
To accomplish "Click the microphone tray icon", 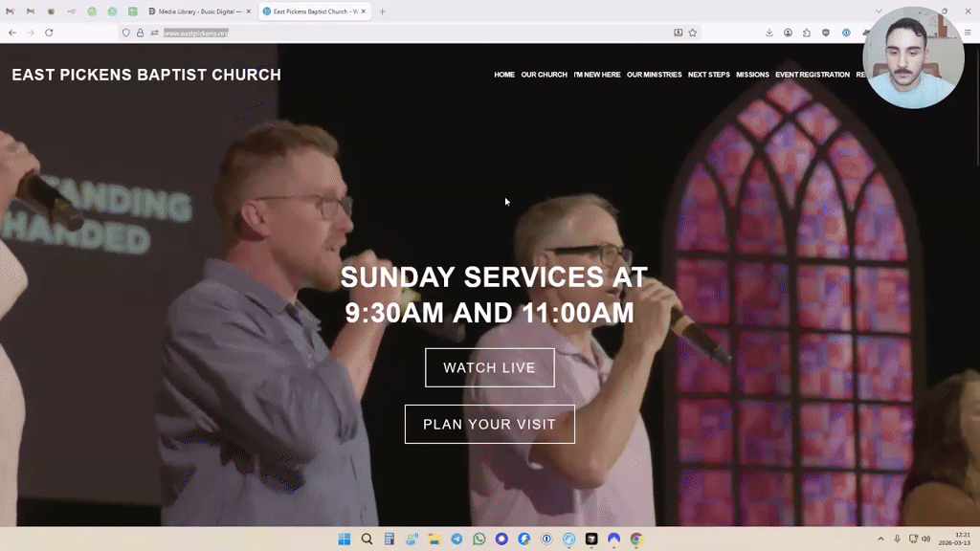I will click(897, 539).
